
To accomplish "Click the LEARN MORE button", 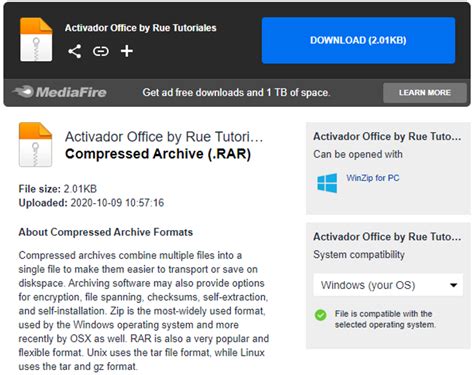I will click(x=425, y=93).
